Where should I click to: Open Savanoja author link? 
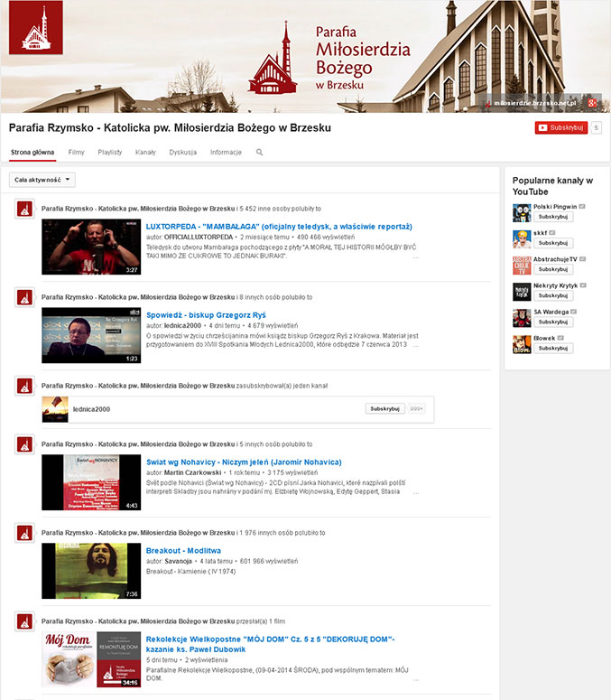[179, 562]
